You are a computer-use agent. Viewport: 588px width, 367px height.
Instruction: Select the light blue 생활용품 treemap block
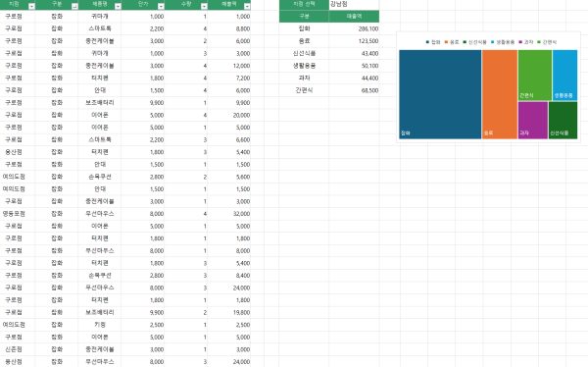tap(564, 76)
